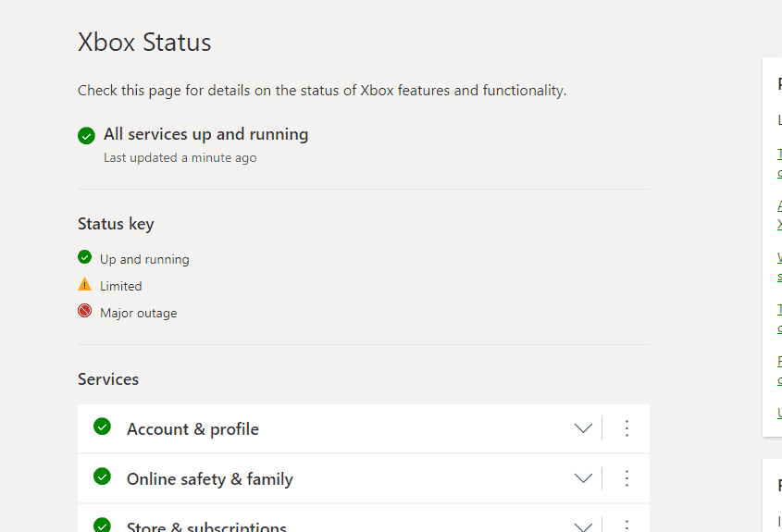782x532 pixels.
Task: Open more options for Account & profile
Action: (x=627, y=428)
